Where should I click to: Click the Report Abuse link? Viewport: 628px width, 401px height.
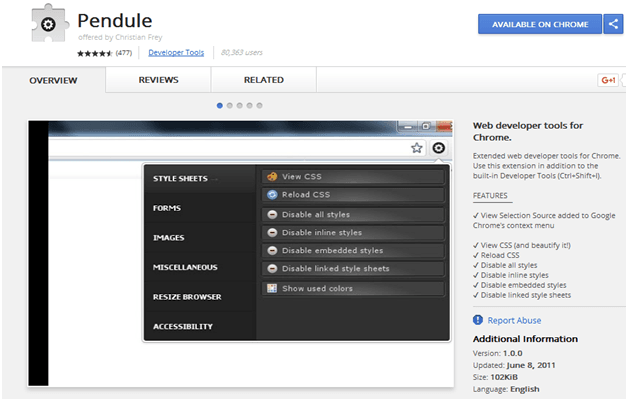[x=514, y=320]
